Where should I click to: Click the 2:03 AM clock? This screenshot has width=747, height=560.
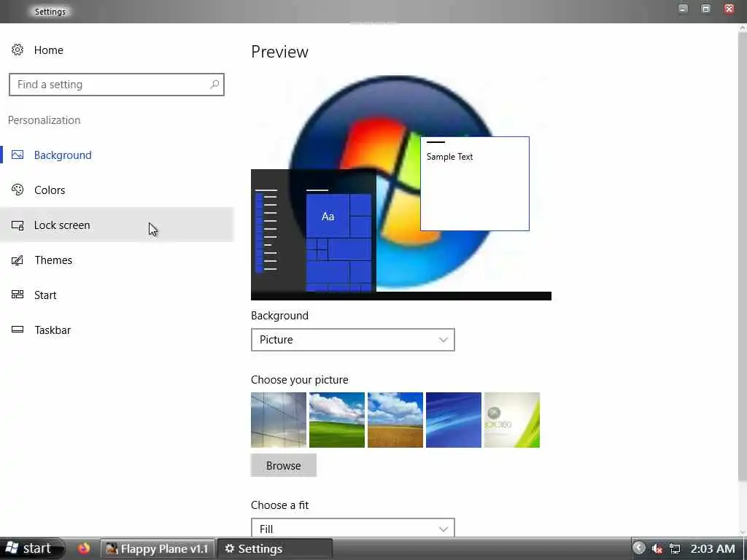(x=712, y=548)
